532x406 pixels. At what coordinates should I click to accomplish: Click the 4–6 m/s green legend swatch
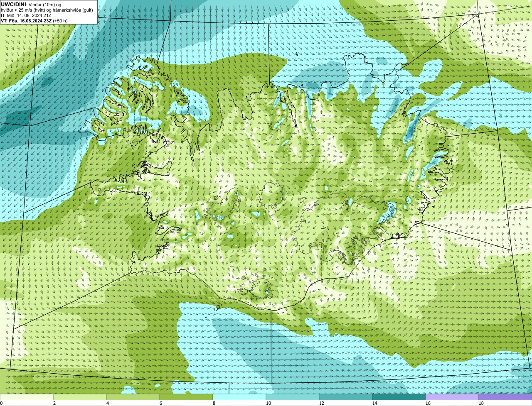pyautogui.click(x=133, y=397)
